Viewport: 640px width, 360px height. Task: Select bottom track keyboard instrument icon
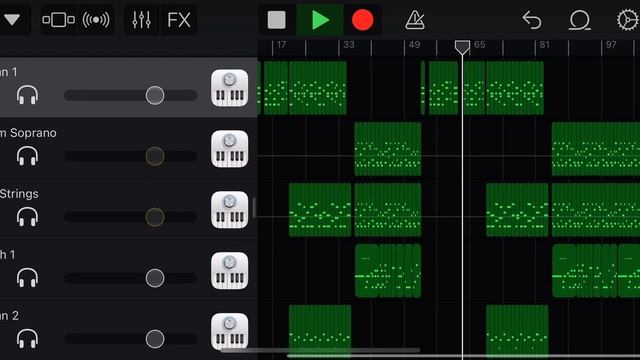pos(229,331)
